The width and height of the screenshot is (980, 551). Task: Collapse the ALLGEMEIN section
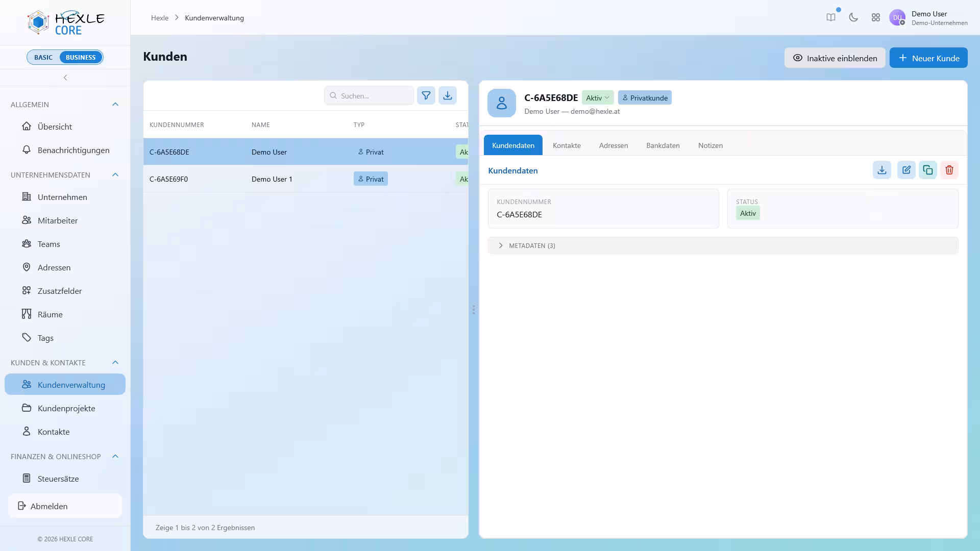click(115, 105)
